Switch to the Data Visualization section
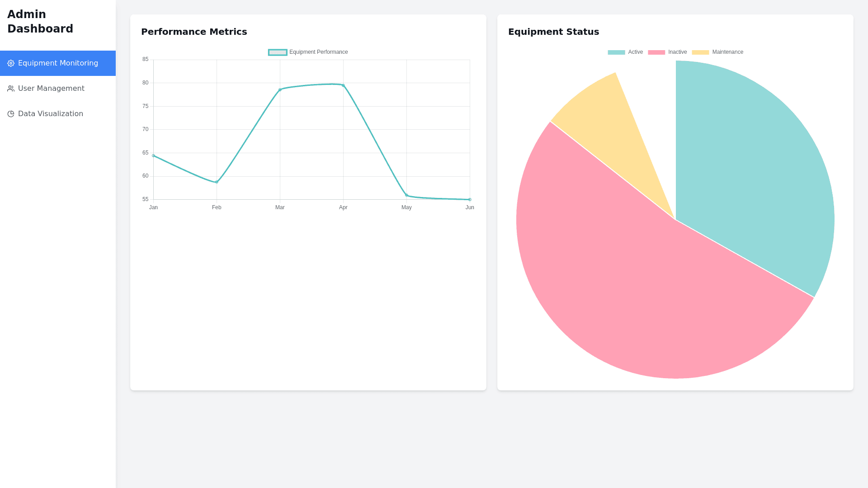Screen dimensions: 868x488 (50, 114)
